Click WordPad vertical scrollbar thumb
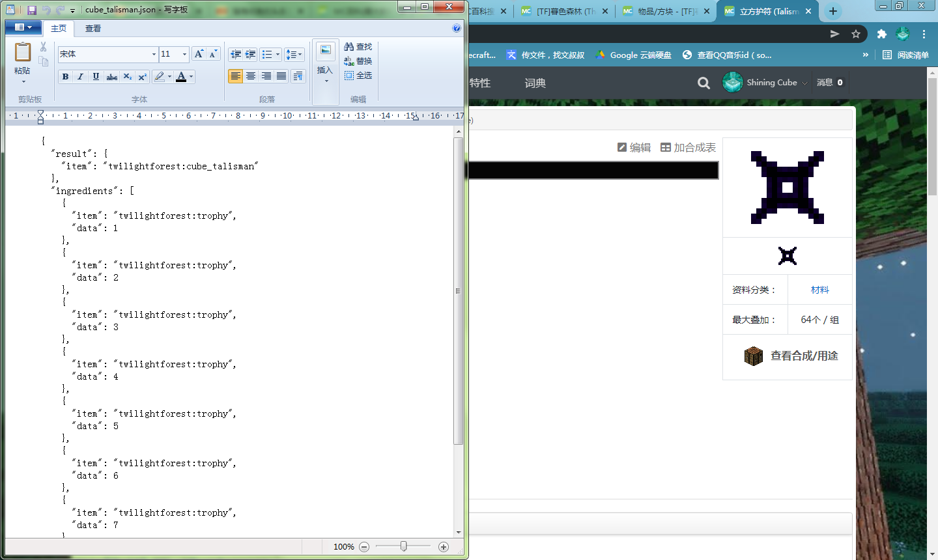 pyautogui.click(x=459, y=291)
